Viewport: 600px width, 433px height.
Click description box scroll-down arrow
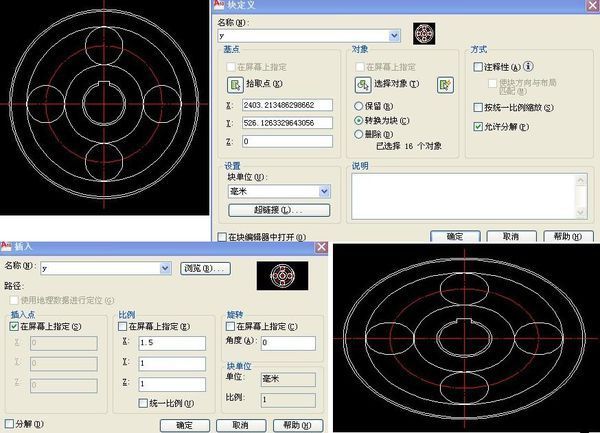point(581,213)
